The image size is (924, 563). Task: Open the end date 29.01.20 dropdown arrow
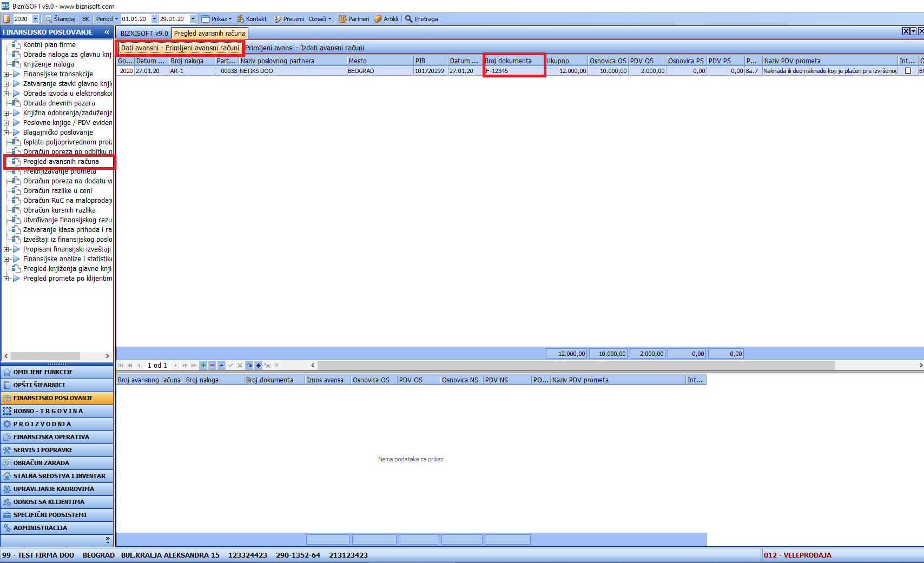193,19
